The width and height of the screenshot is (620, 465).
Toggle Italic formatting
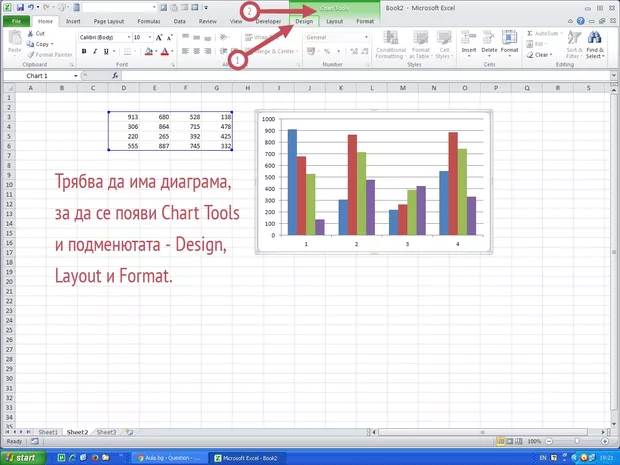click(x=95, y=51)
